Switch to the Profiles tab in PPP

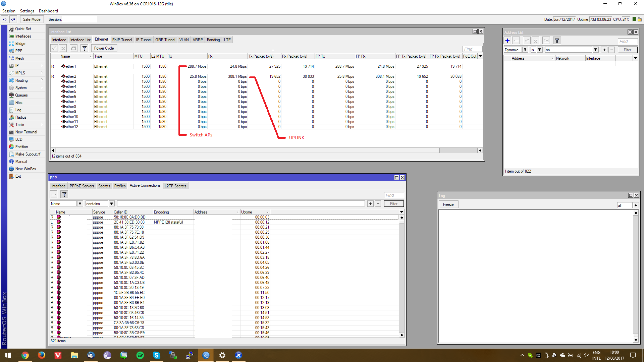tap(120, 186)
